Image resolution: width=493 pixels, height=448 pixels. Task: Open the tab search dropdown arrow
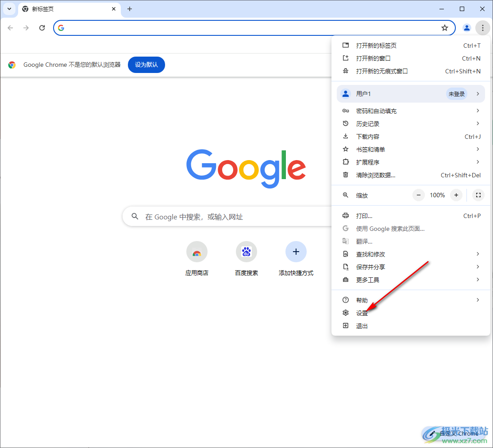tap(9, 9)
